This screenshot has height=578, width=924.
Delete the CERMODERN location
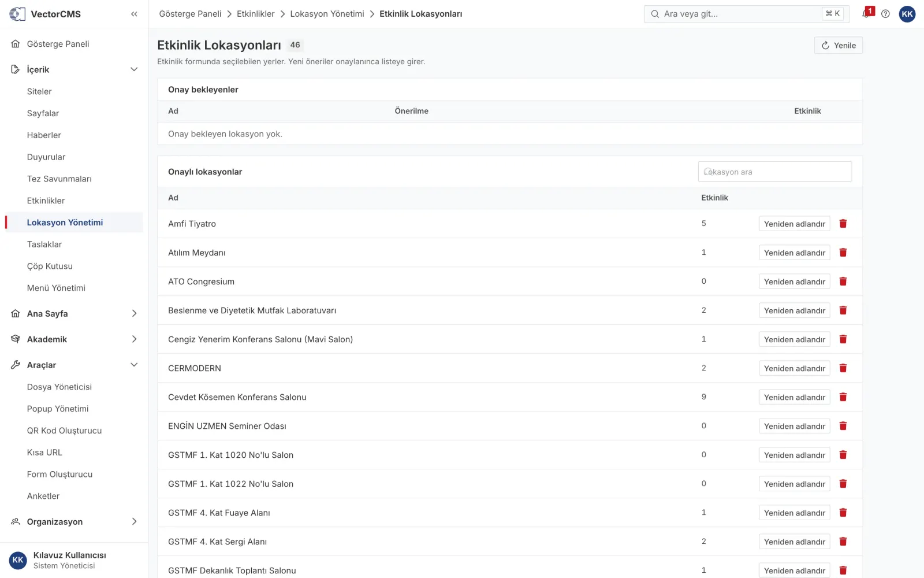[843, 368]
